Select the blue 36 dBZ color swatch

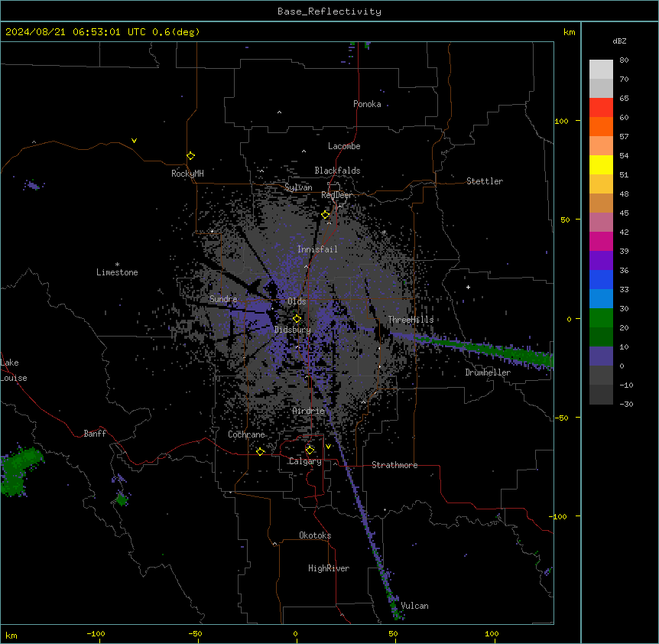[601, 279]
